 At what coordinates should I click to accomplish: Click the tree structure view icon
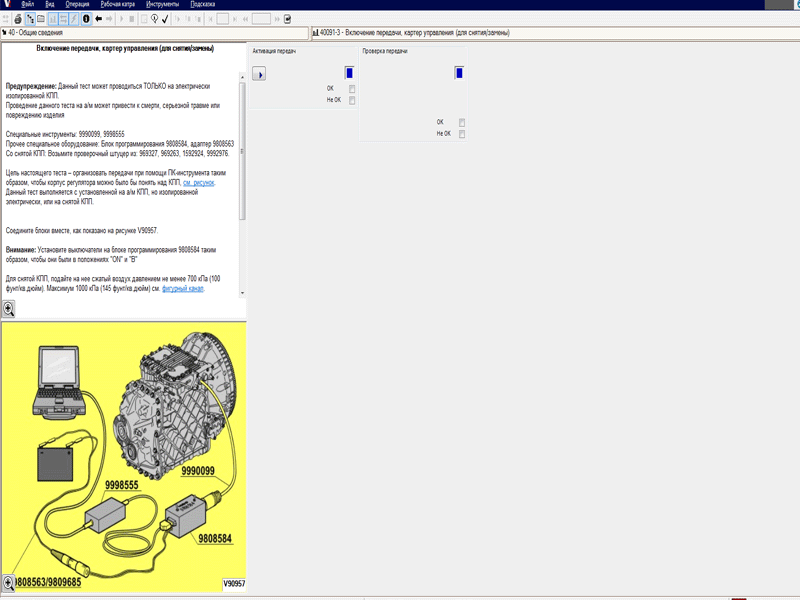30,18
